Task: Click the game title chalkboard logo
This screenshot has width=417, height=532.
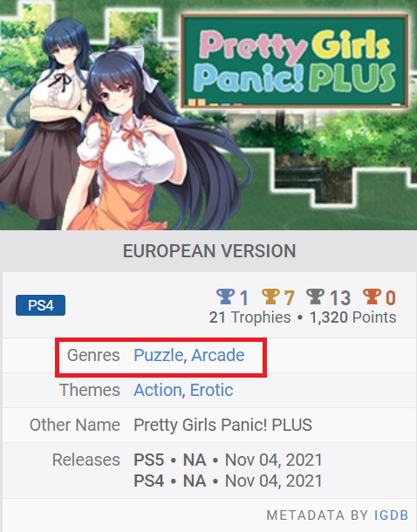Action: tap(295, 61)
